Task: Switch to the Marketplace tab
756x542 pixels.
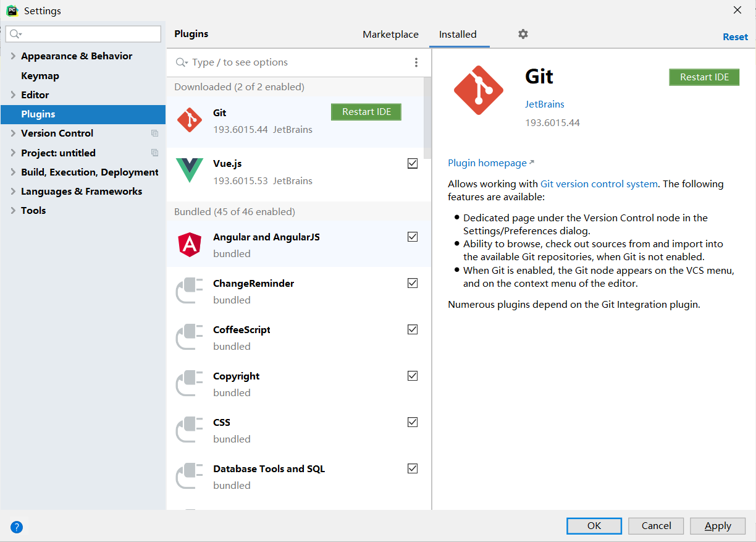Action: point(390,35)
